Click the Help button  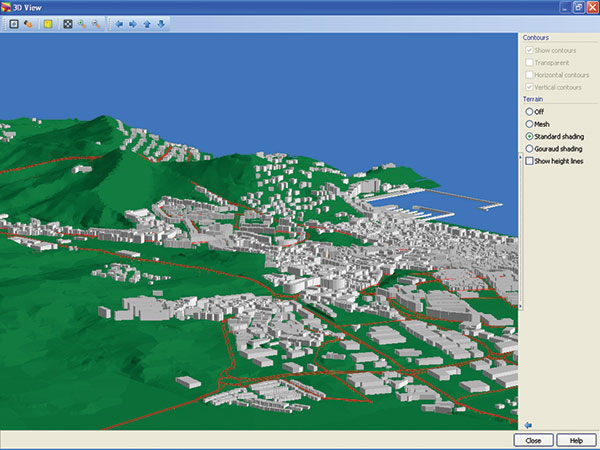[x=576, y=440]
